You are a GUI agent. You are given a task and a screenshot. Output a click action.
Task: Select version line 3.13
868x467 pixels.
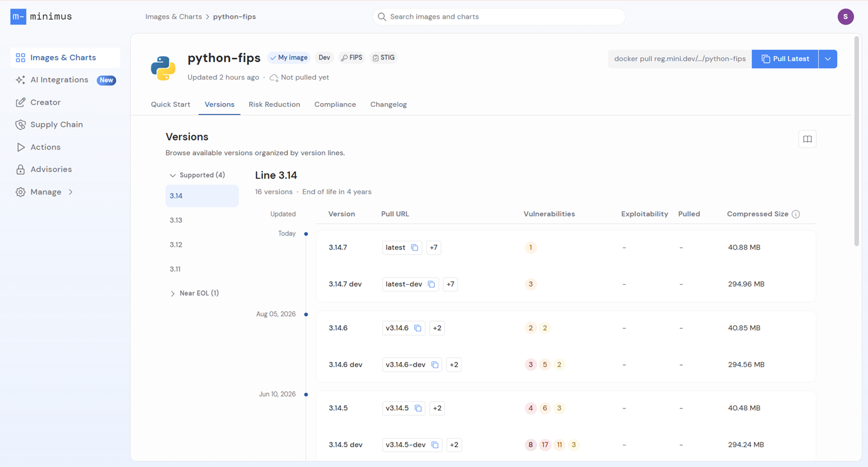click(x=202, y=220)
